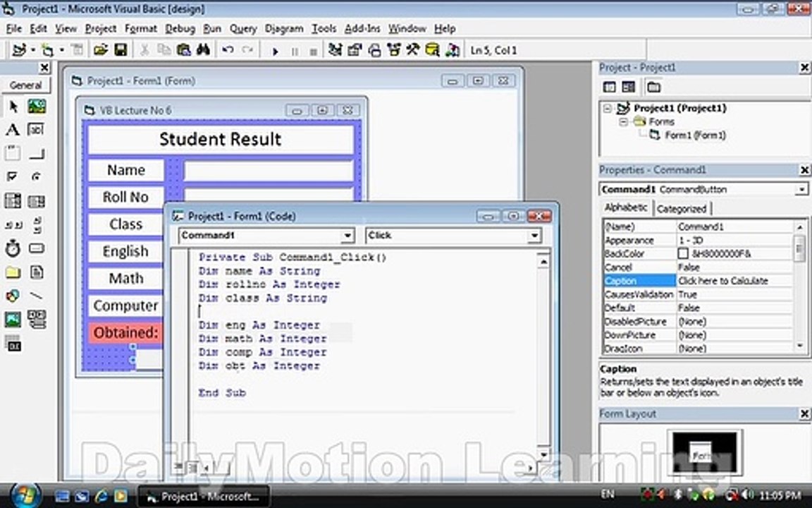This screenshot has height=508, width=812.
Task: Click View Code in Project Explorer
Action: (x=610, y=87)
